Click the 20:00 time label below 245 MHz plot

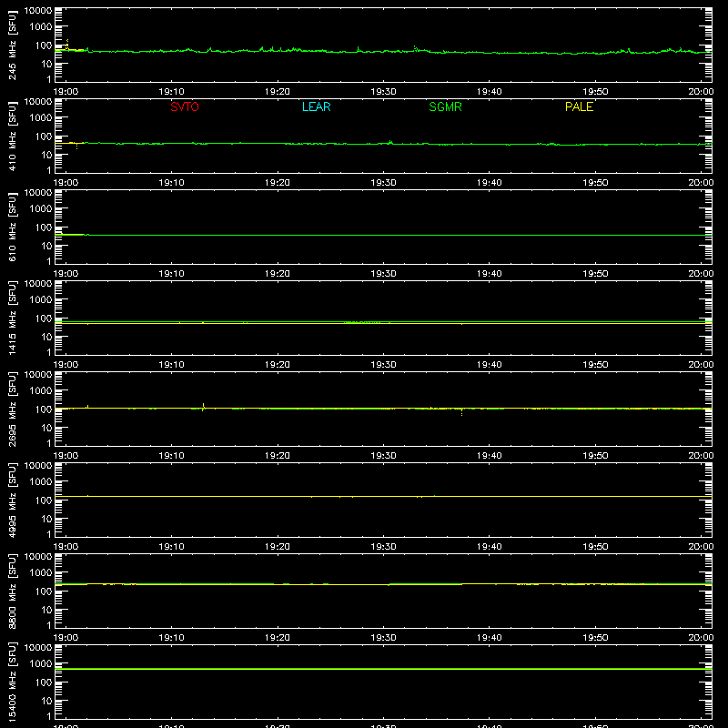(x=701, y=92)
